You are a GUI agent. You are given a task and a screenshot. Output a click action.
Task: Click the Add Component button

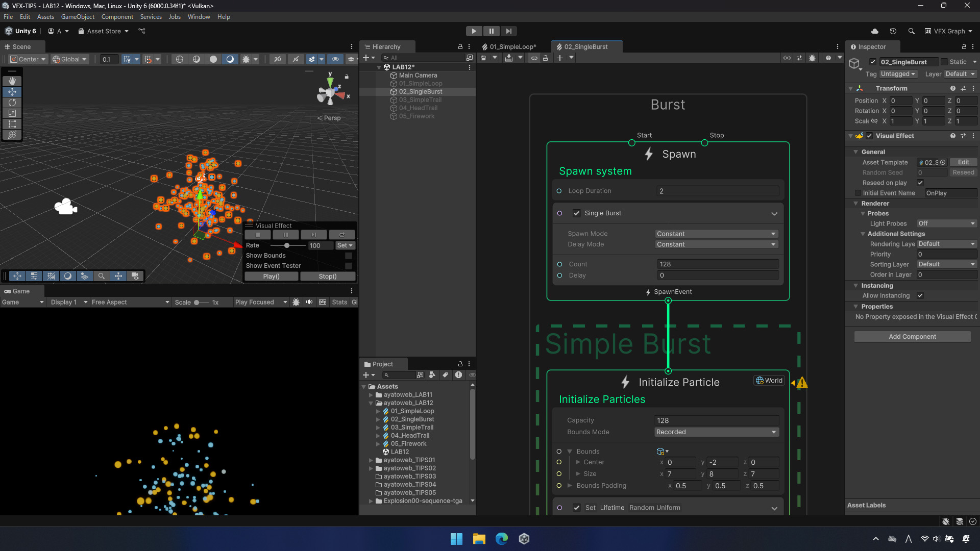(x=912, y=337)
